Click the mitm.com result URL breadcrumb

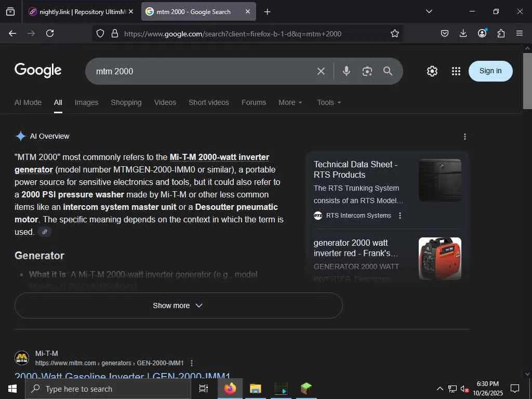[109, 363]
